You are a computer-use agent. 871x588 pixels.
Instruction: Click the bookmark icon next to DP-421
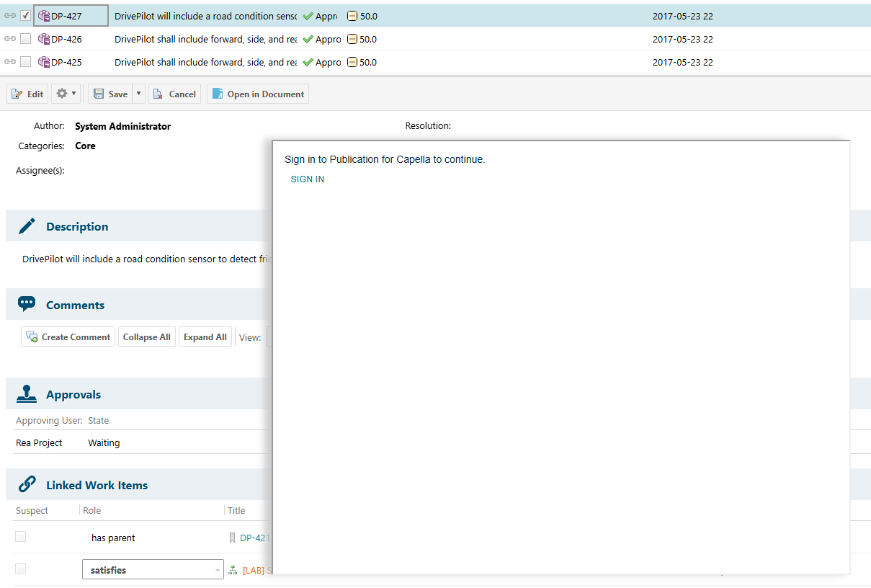tap(233, 538)
